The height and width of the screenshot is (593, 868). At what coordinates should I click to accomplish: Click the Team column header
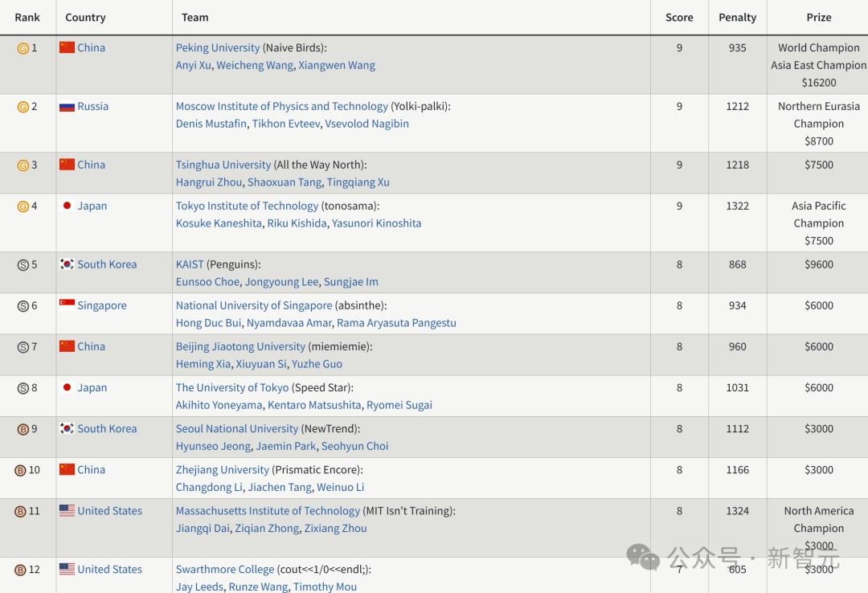click(194, 18)
